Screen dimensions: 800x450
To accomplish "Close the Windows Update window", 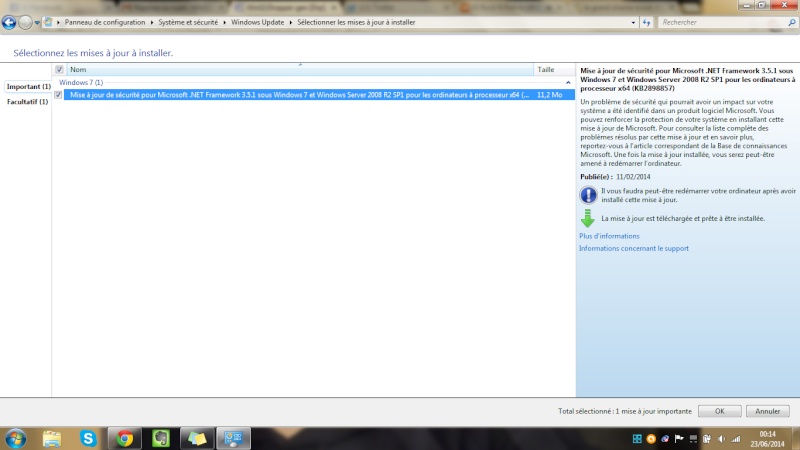I will [x=785, y=5].
